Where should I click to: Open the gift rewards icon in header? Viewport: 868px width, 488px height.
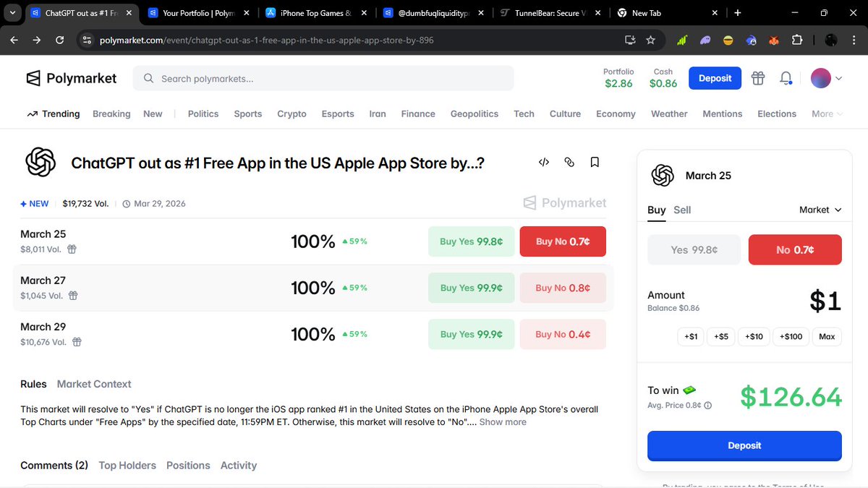click(x=758, y=78)
